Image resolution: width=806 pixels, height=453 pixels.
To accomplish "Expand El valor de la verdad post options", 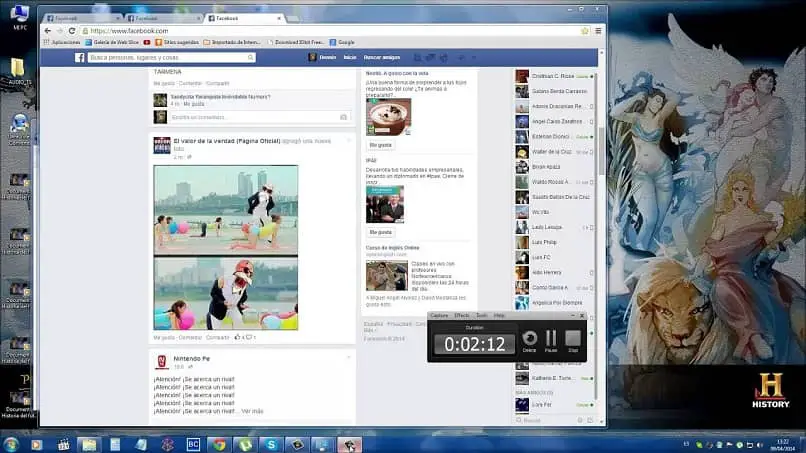I will (x=349, y=141).
